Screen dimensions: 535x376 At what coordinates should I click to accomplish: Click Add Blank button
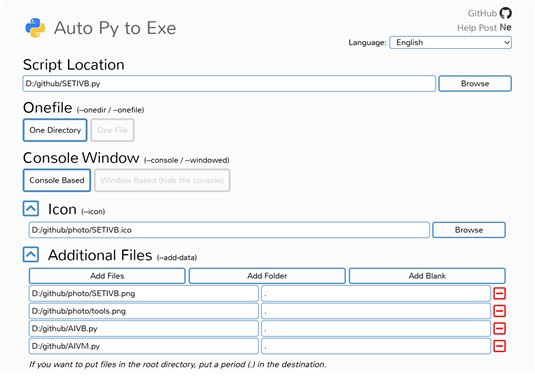click(427, 276)
